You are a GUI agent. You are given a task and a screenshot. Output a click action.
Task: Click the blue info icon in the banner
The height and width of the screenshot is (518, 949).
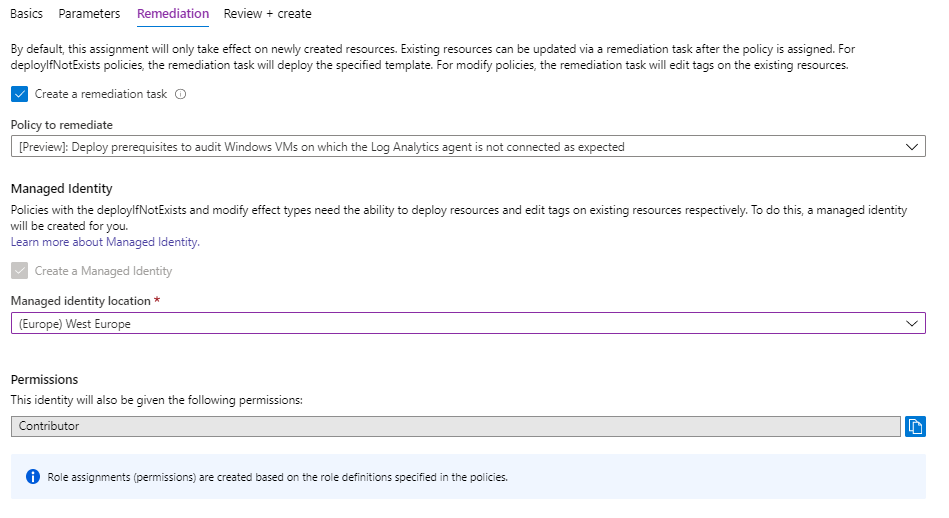click(33, 477)
